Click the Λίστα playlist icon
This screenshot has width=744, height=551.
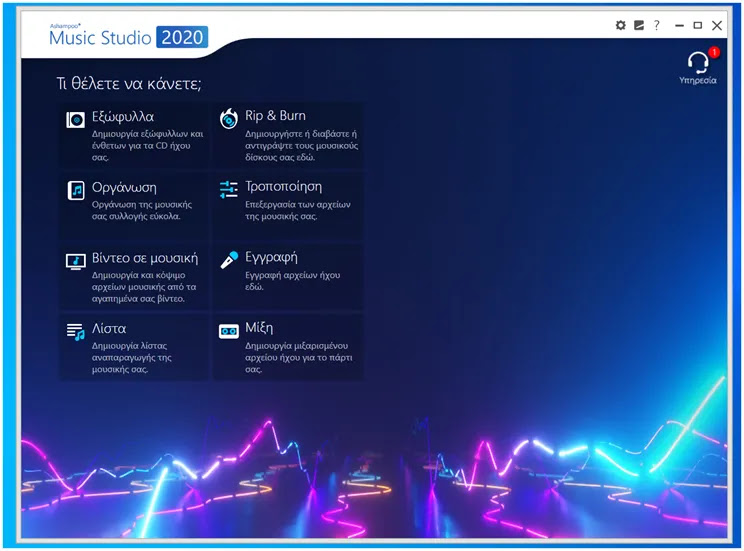pyautogui.click(x=75, y=332)
